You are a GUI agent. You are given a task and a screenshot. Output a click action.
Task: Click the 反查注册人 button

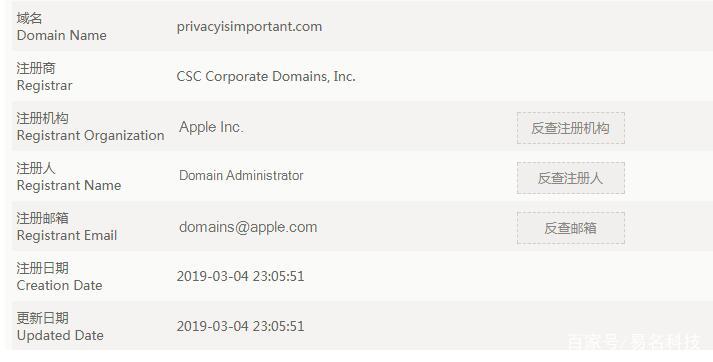[571, 178]
